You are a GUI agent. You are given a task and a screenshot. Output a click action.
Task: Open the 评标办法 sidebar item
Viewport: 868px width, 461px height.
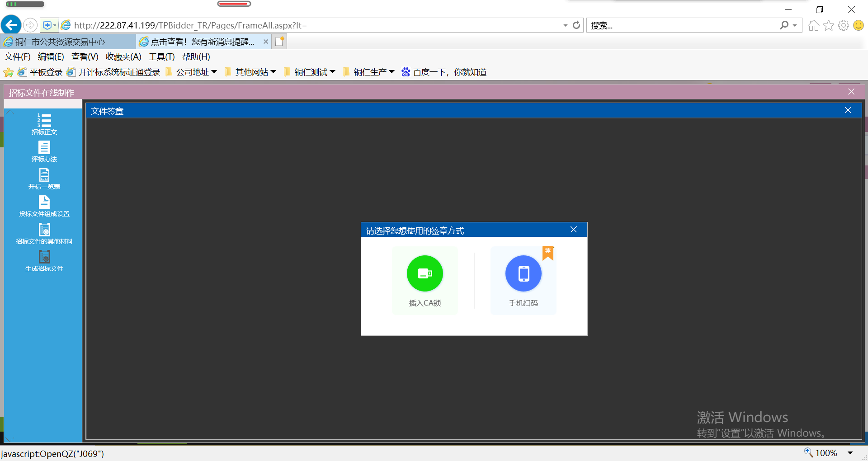[x=44, y=151]
